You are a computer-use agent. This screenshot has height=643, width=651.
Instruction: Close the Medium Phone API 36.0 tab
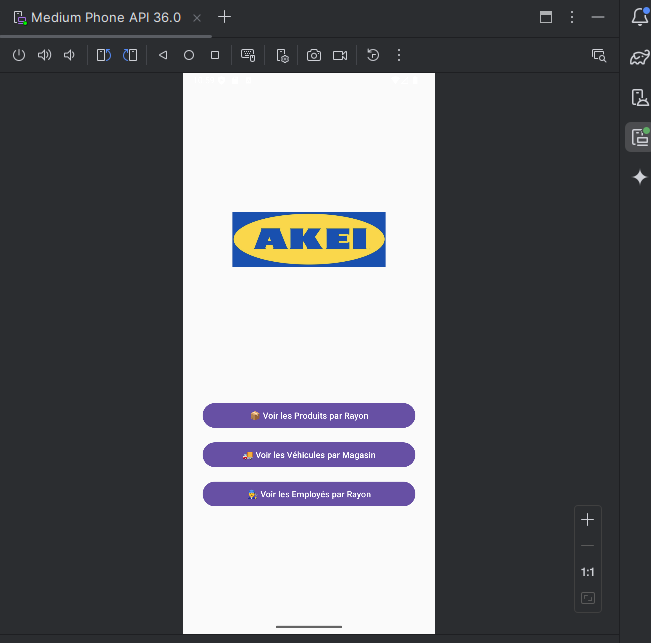197,18
